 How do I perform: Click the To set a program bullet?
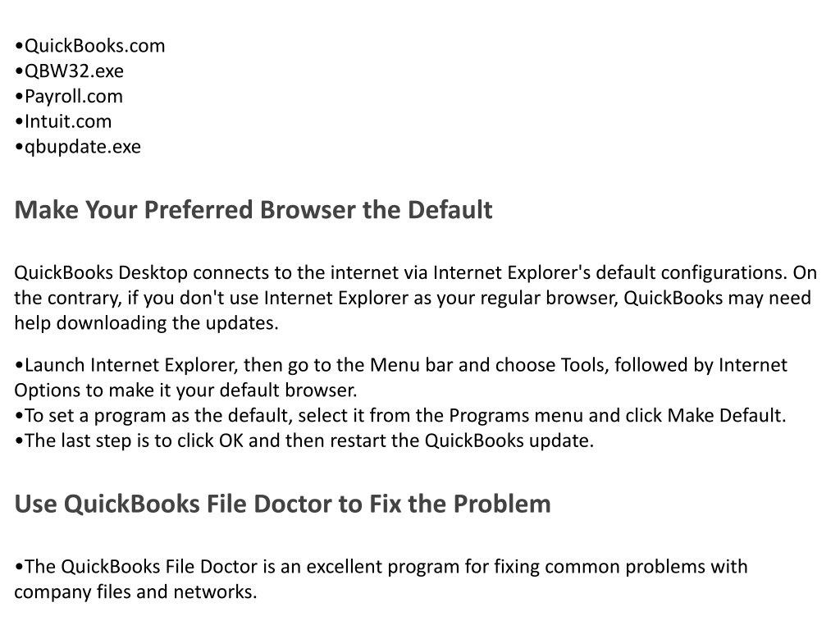[400, 416]
